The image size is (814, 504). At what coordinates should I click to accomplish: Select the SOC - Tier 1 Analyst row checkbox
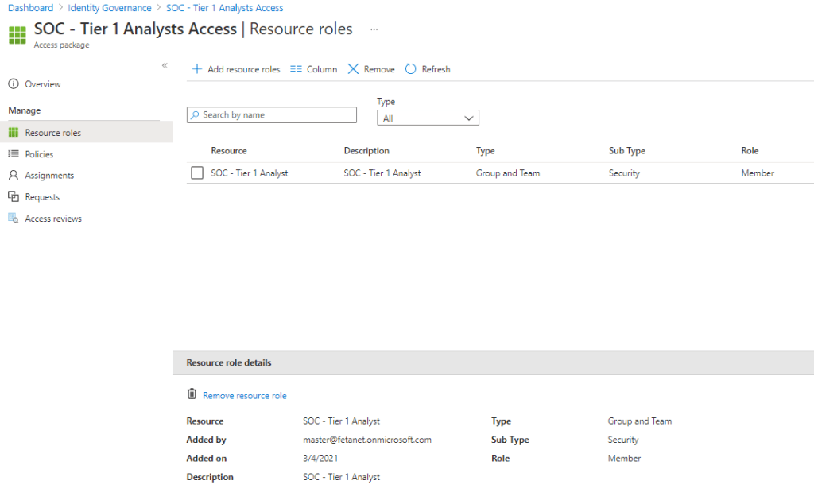197,173
